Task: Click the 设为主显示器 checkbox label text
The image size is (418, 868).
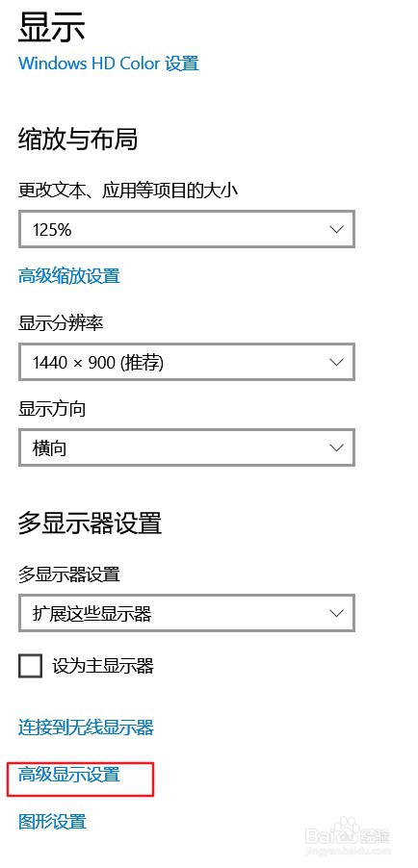Action: pos(103,666)
